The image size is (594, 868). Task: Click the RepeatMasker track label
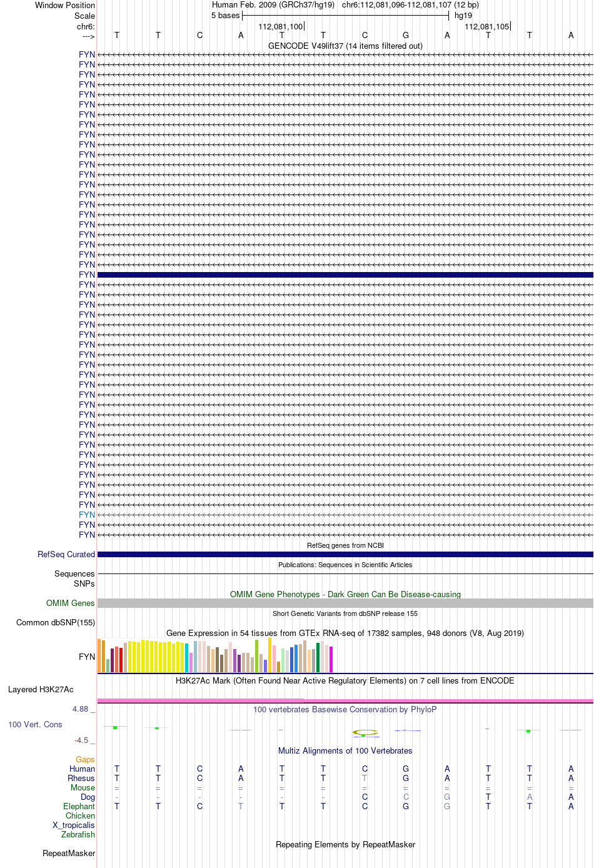pos(69,853)
